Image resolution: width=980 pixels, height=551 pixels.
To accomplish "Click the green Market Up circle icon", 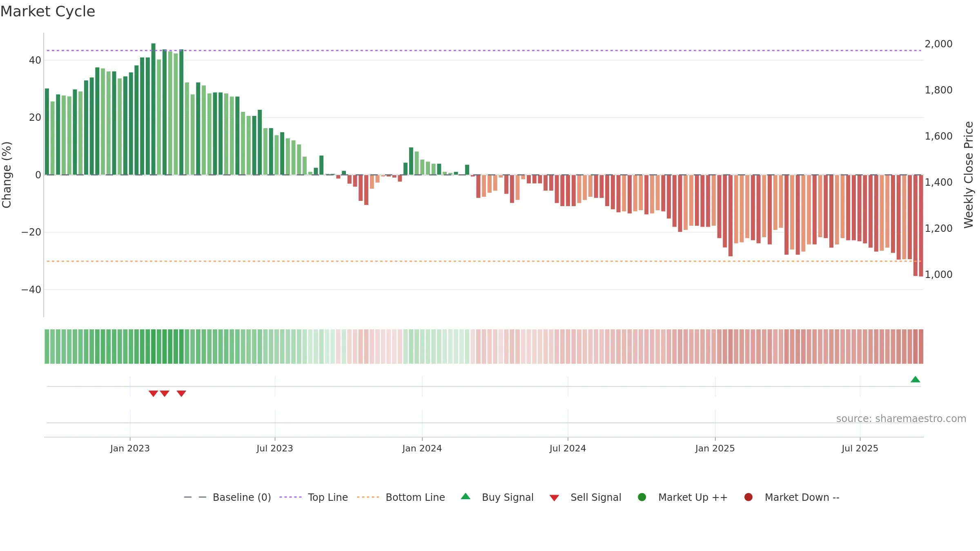I will coord(642,497).
